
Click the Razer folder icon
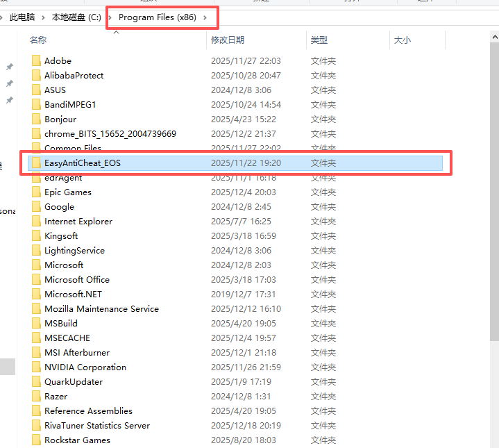tap(37, 397)
